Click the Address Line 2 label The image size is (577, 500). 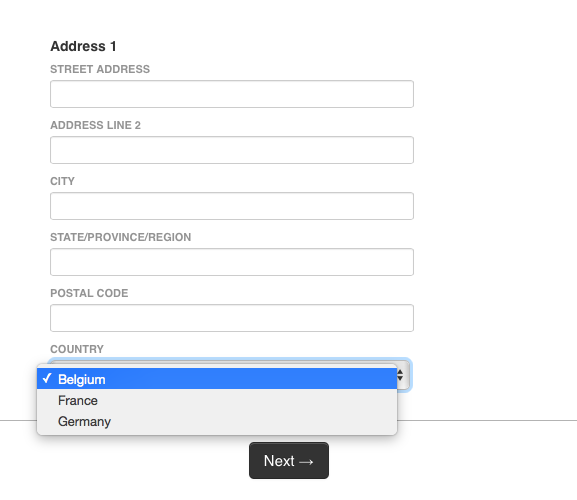pyautogui.click(x=96, y=125)
